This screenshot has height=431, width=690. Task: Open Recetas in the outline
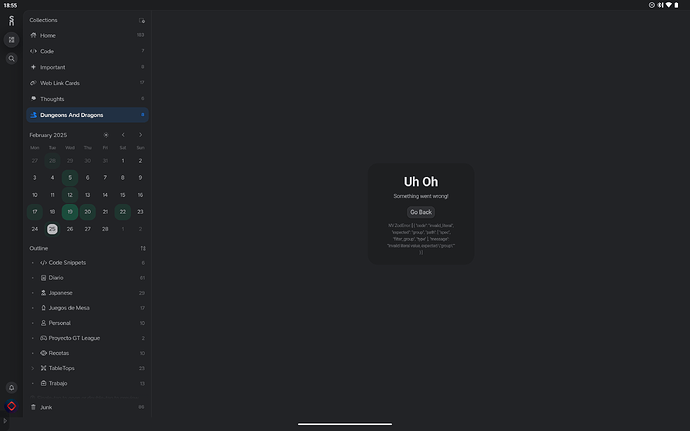87,353
